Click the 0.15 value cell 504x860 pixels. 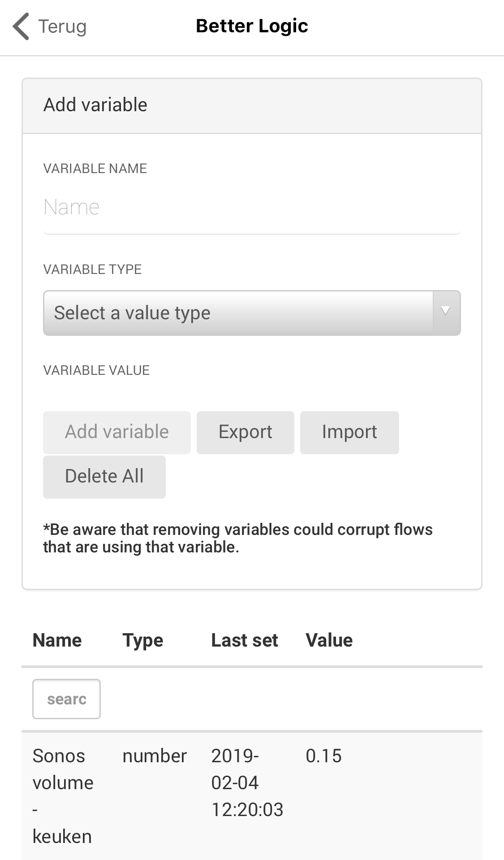[x=323, y=756]
